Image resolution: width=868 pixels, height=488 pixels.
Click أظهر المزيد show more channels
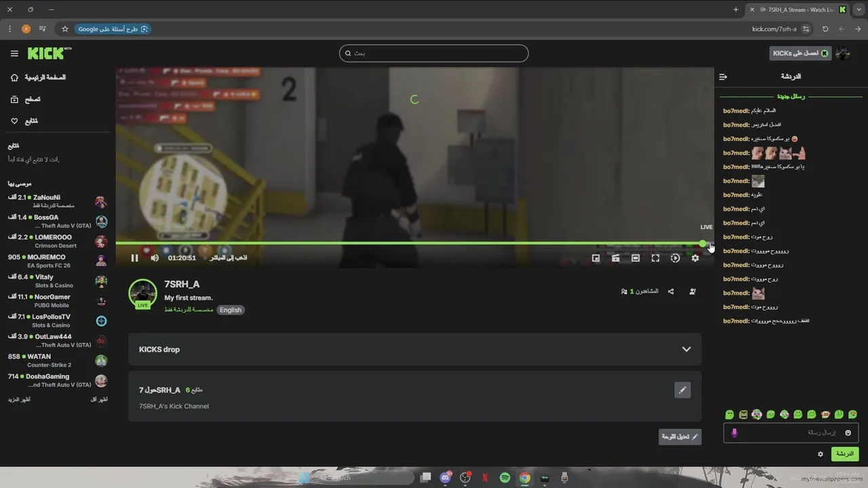[x=19, y=400]
